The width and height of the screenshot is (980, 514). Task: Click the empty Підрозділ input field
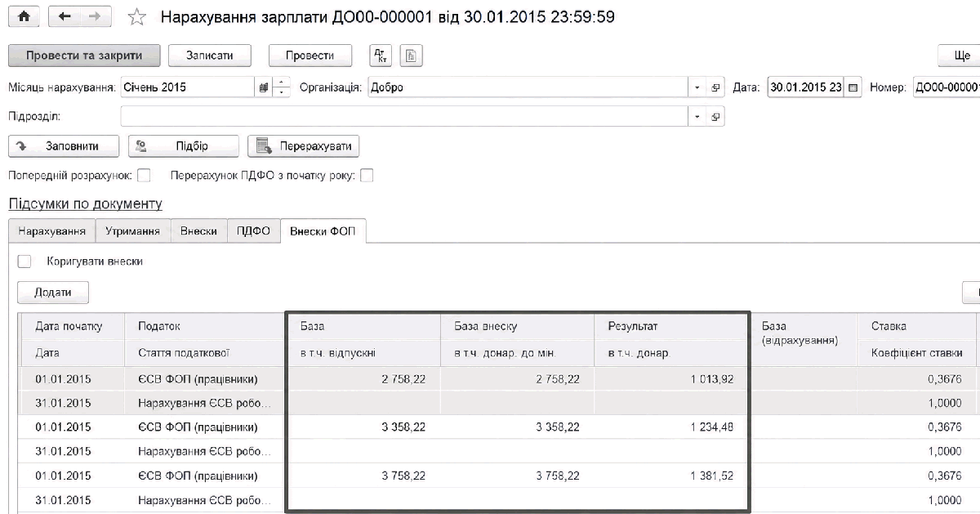pyautogui.click(x=405, y=117)
